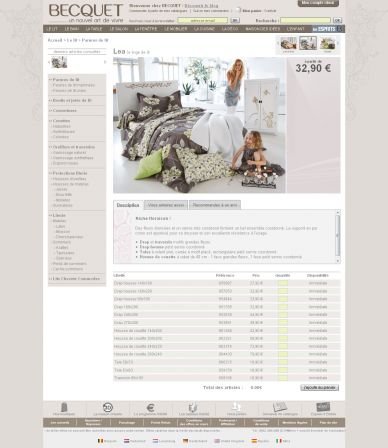This screenshot has width=388, height=448.
Task: Click the first row quantity field in product table
Action: pyautogui.click(x=283, y=283)
